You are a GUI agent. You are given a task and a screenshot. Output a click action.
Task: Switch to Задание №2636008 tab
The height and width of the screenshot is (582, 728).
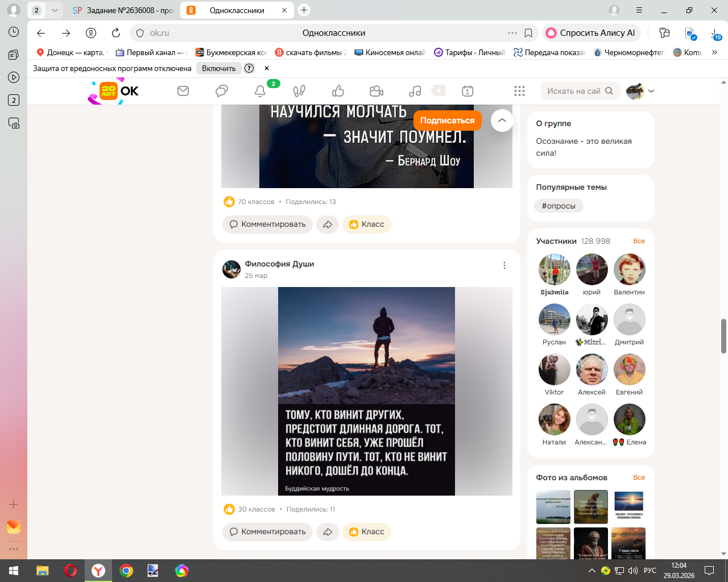123,10
